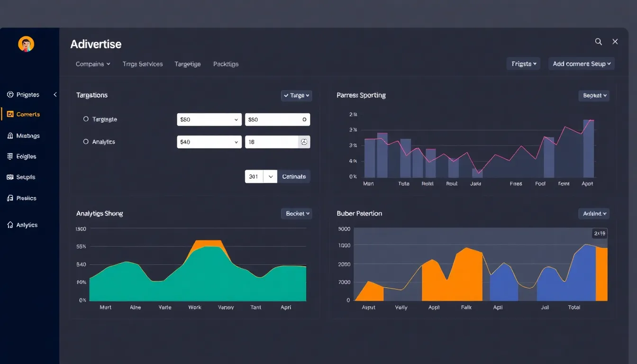The width and height of the screenshot is (637, 364).
Task: Open the $50 price dropdown
Action: (209, 119)
